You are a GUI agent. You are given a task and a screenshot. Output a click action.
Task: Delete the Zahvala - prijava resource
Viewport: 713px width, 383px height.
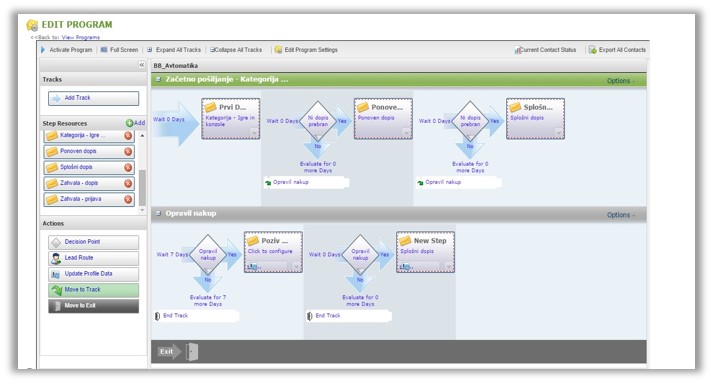click(128, 199)
